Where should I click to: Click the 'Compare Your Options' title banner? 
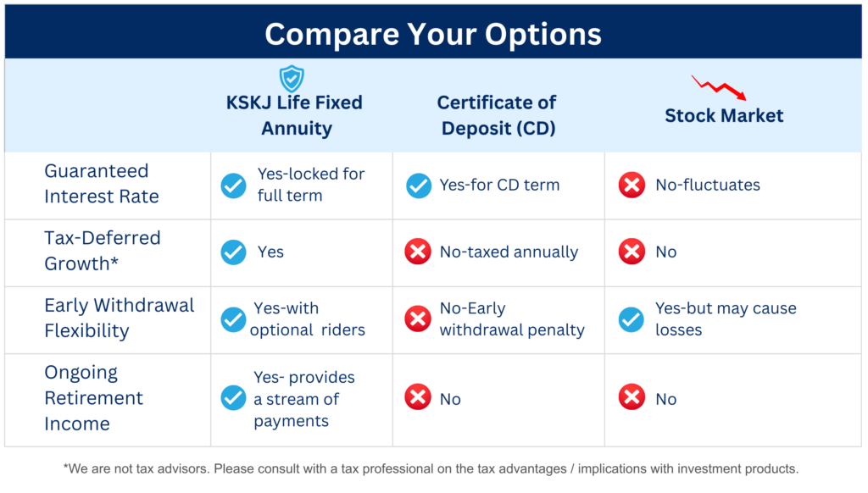433,32
